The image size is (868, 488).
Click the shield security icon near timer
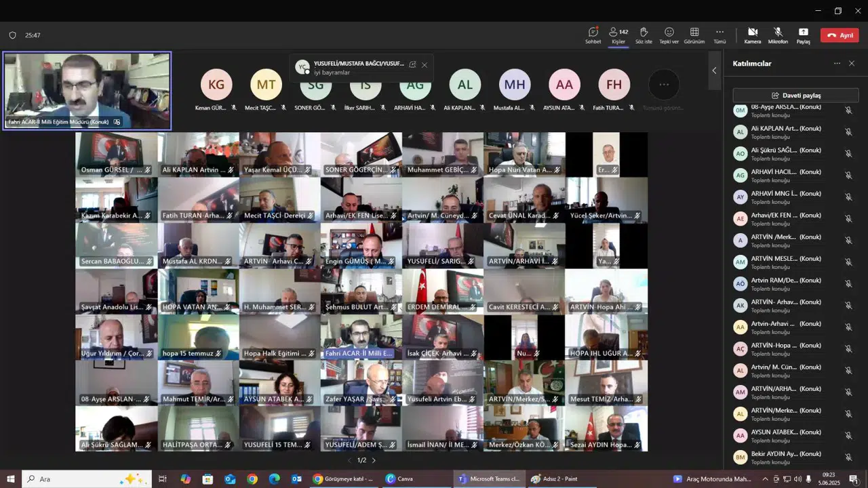[12, 35]
